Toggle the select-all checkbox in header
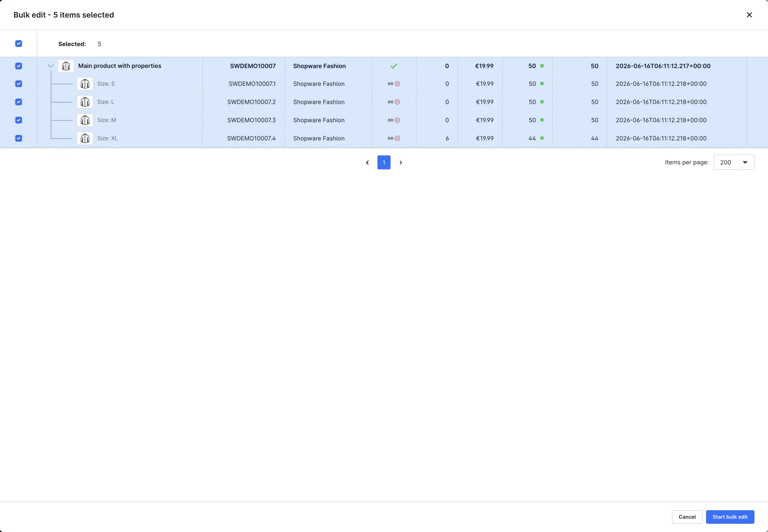This screenshot has width=768, height=532. point(18,43)
